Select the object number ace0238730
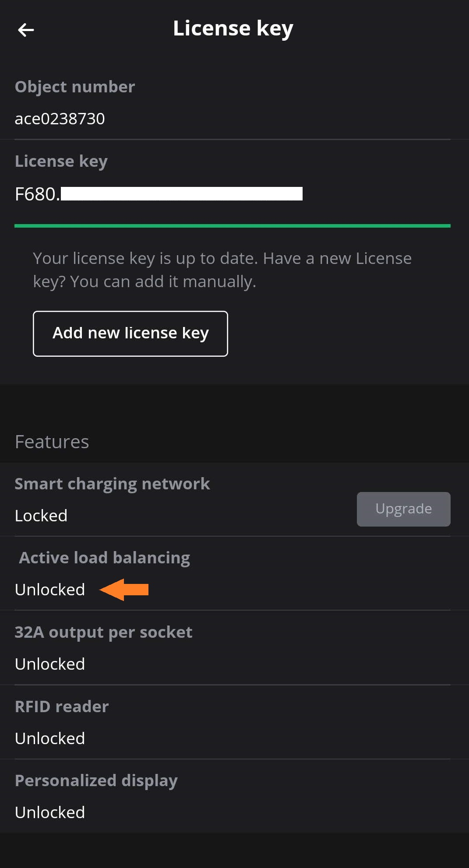This screenshot has width=469, height=868. click(x=60, y=119)
